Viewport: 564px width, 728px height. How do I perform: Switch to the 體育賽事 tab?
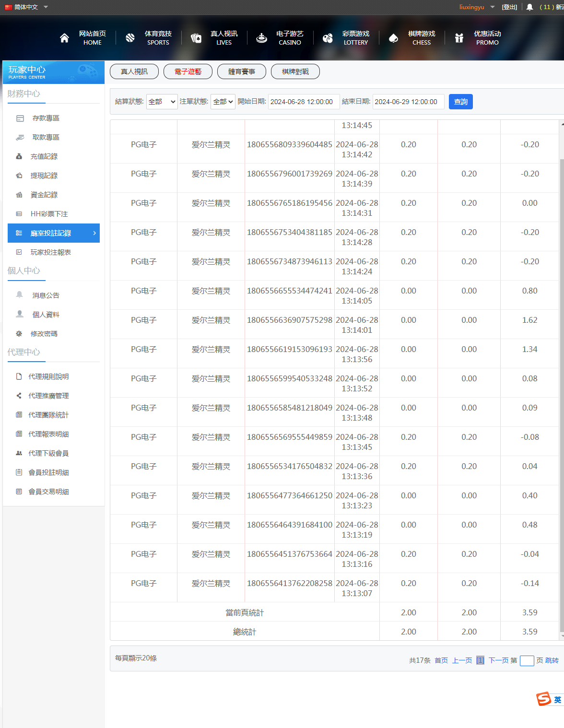(x=241, y=71)
